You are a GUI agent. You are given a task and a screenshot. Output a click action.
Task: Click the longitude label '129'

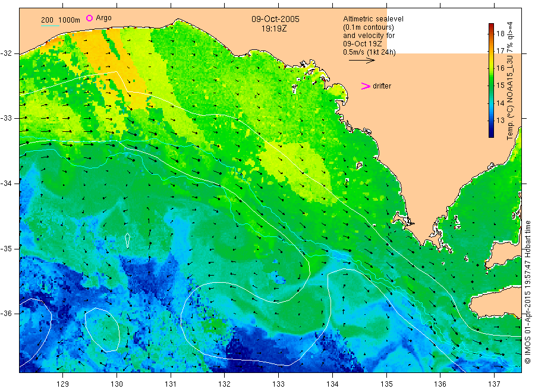click(63, 384)
